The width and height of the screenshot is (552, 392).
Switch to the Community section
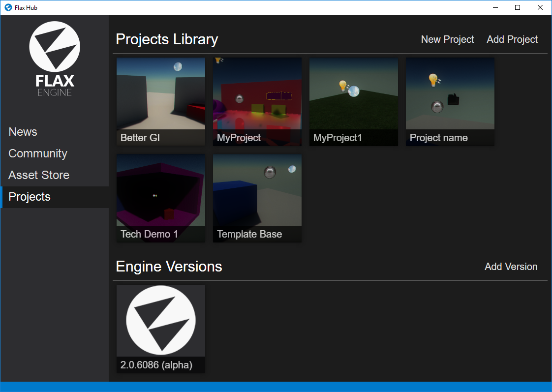point(38,153)
